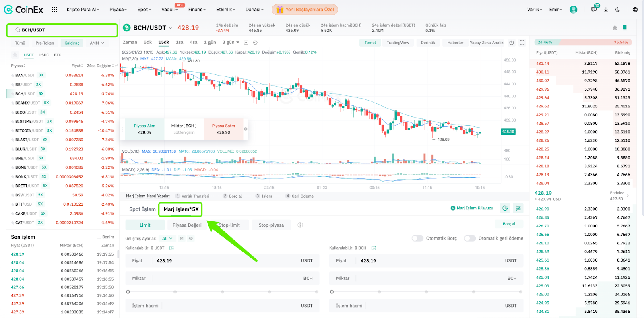Expand the Piyasa dropdown menu
The width and height of the screenshot is (644, 318).
tap(118, 9)
